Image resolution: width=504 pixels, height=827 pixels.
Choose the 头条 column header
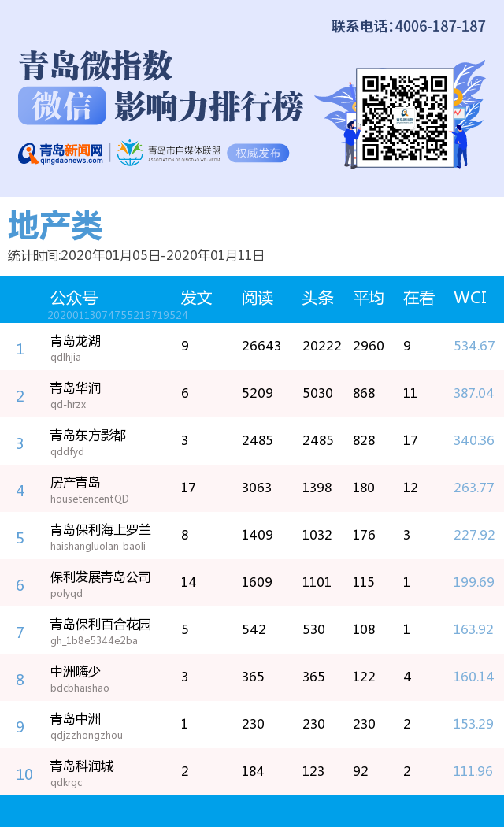[x=317, y=298]
